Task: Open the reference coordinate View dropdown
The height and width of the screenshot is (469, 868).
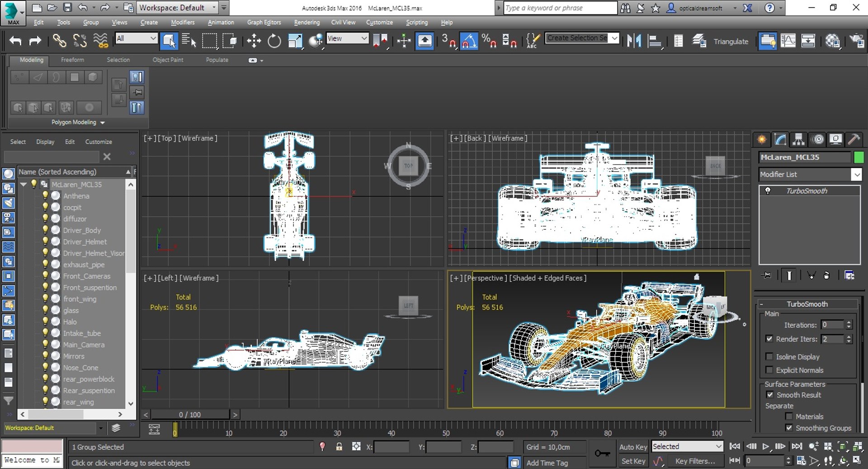Action: [347, 38]
